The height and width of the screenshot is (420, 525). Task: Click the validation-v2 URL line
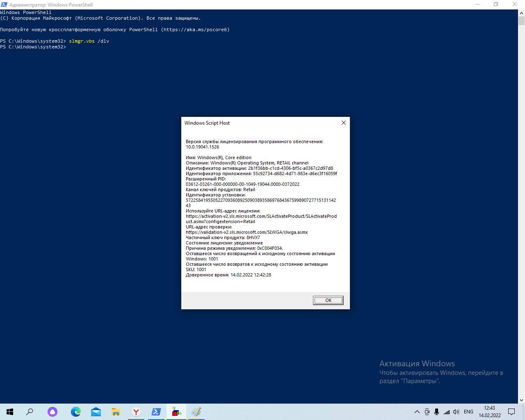tap(247, 232)
